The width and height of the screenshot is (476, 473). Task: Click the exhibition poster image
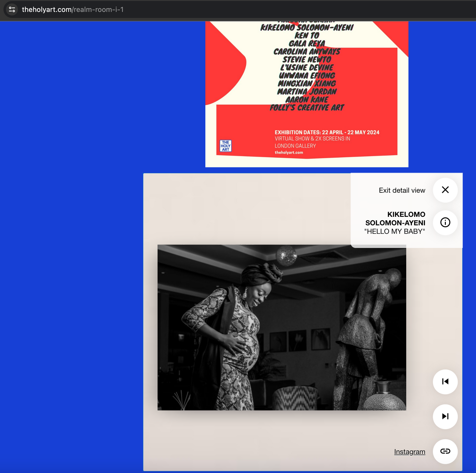307,94
